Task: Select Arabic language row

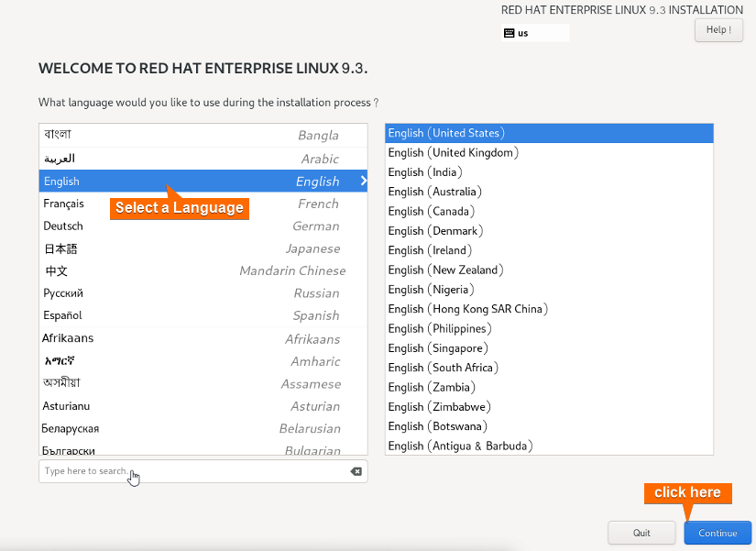Action: coord(203,159)
